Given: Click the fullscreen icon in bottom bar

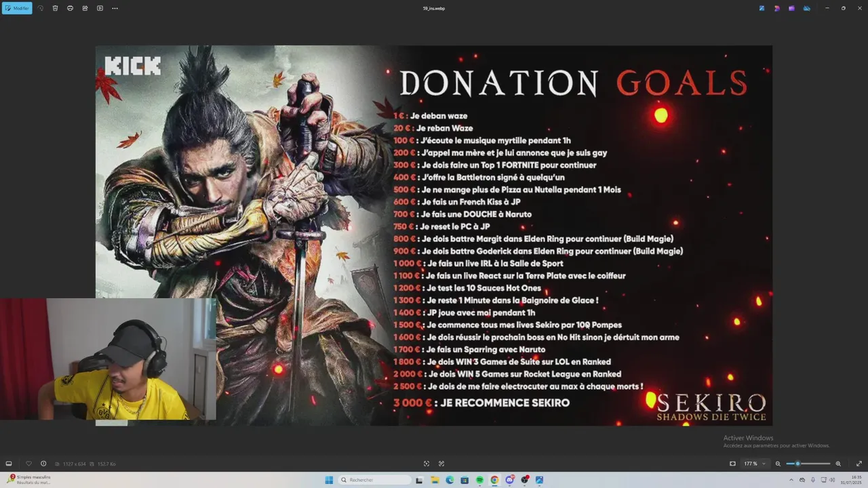Looking at the screenshot, I should (x=427, y=464).
